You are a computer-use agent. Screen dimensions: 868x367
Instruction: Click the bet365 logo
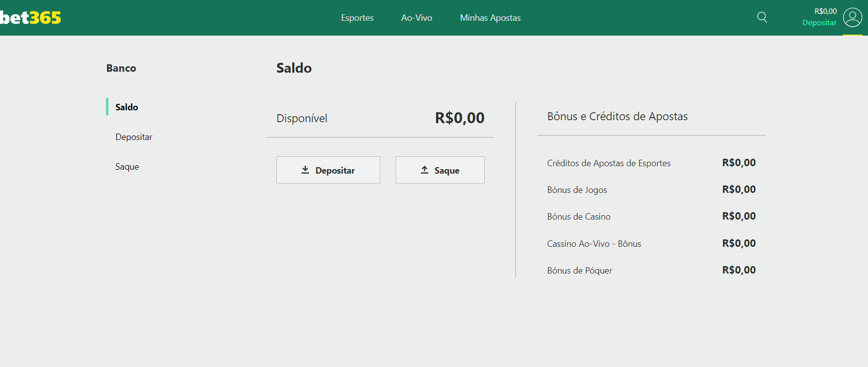coord(30,18)
